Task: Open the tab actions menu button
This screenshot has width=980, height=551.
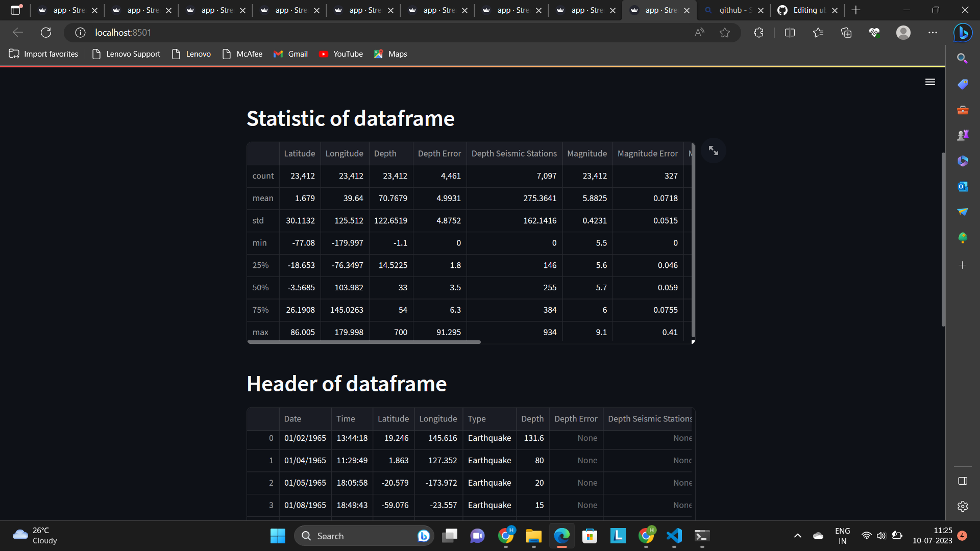Action: click(x=16, y=10)
